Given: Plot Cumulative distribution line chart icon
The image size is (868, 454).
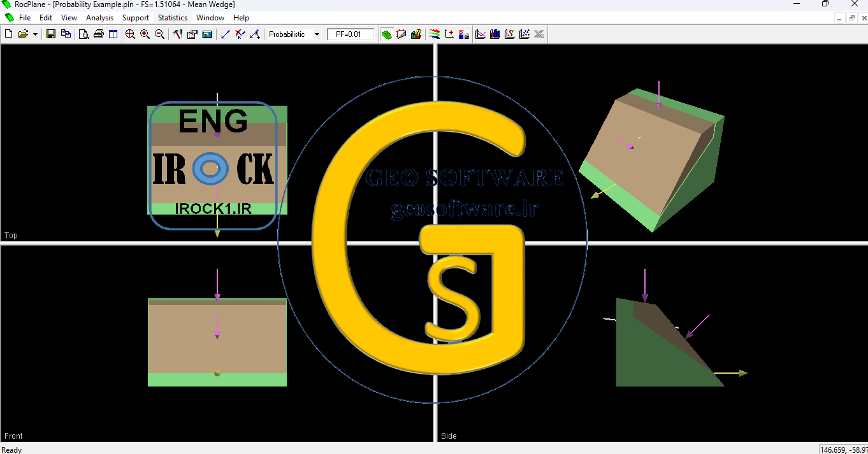Looking at the screenshot, I should tap(481, 34).
